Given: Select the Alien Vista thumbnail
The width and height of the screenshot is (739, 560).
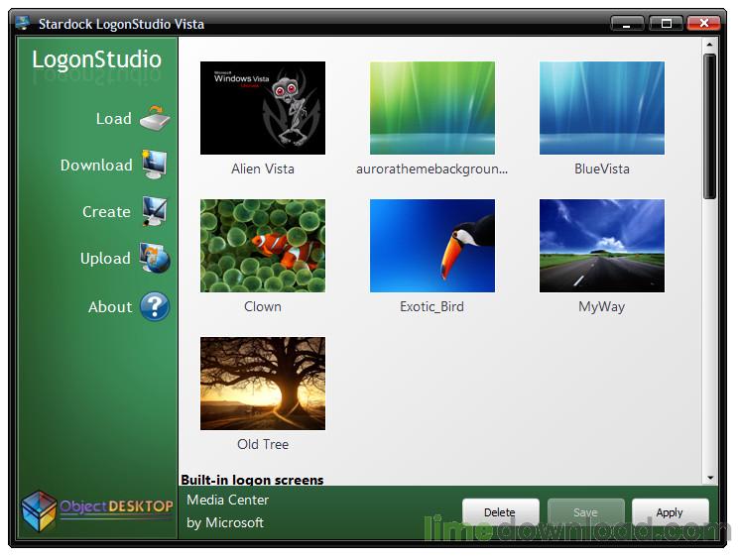Looking at the screenshot, I should (x=263, y=108).
